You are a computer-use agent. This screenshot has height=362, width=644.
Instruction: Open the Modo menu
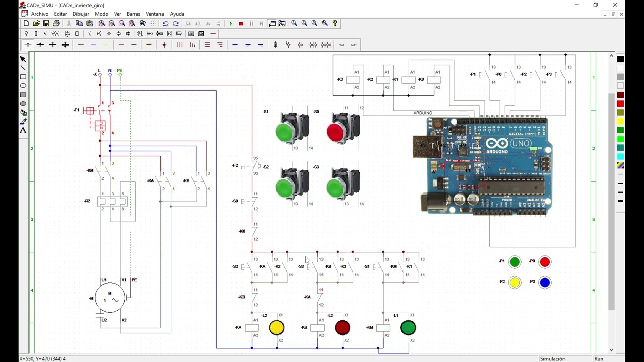[x=101, y=14]
